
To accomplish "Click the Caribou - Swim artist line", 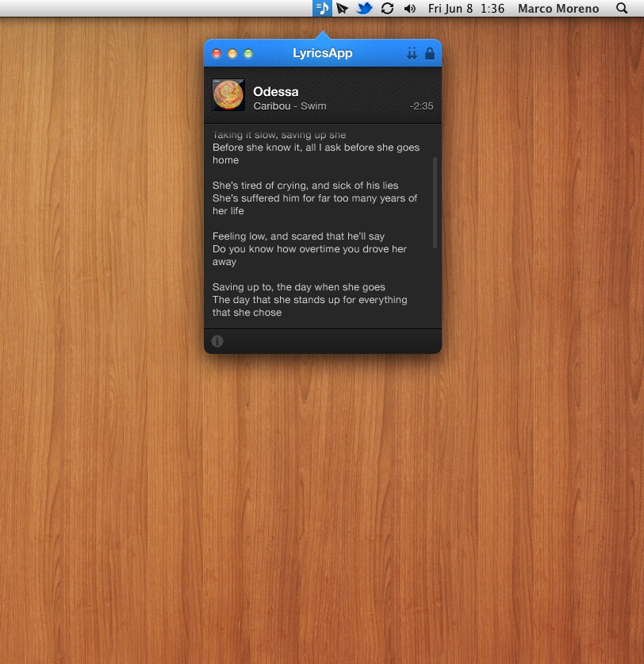I will click(x=289, y=106).
